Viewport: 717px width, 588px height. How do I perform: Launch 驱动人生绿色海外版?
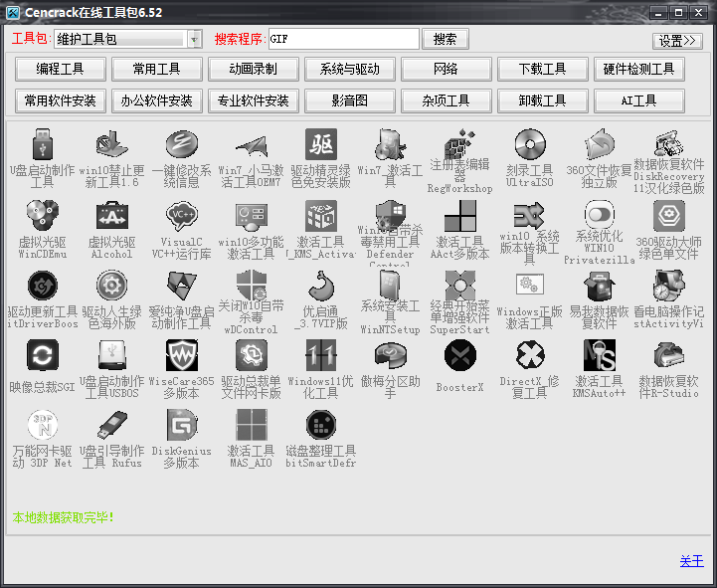click(x=111, y=286)
